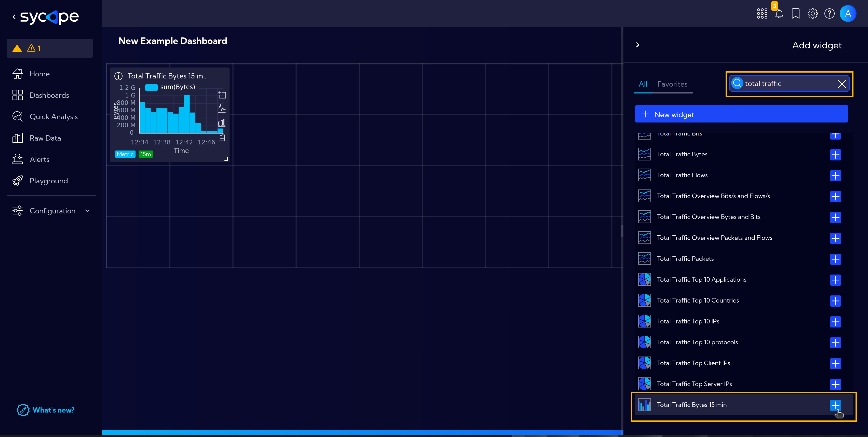Focus the total traffic search field
The width and height of the screenshot is (868, 437).
[789, 84]
